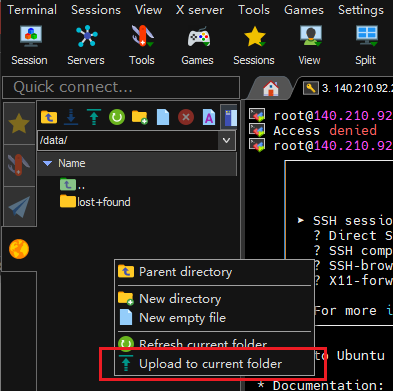Expand the /data/ path dropdown arrow
The image size is (393, 391).
(226, 140)
